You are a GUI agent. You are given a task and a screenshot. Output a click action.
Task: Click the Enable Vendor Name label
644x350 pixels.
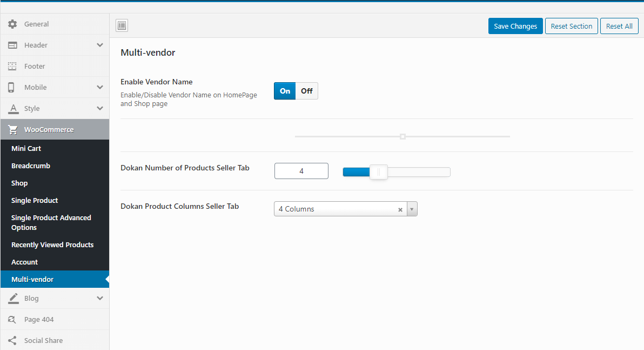coord(157,82)
